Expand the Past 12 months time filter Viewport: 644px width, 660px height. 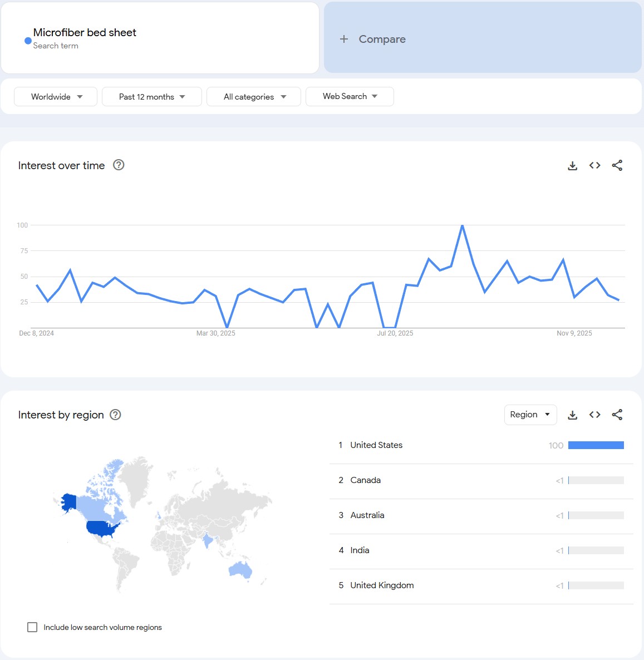[x=151, y=96]
